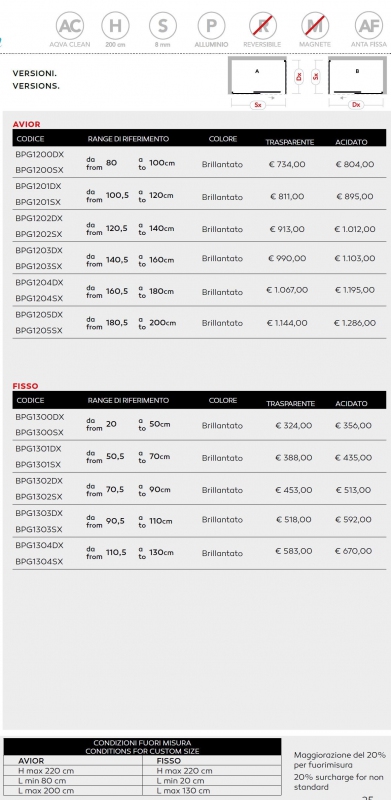Click the FISSO section heading
Image resolution: width=391 pixels, height=800 pixels.
[26, 386]
